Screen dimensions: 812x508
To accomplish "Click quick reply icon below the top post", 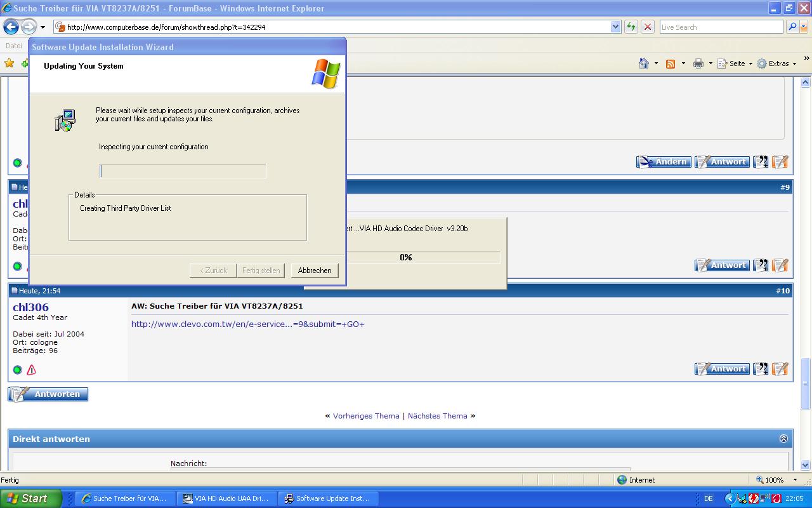I will 780,162.
